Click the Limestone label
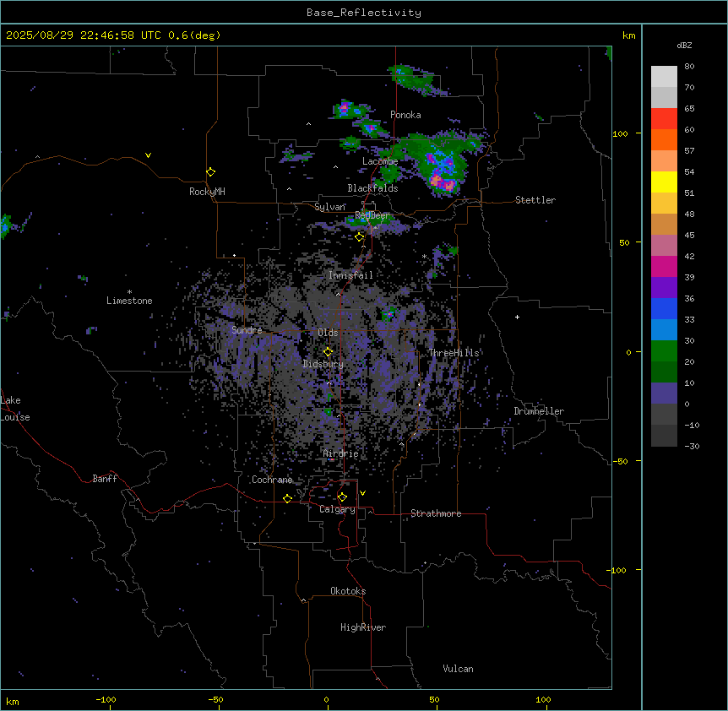The height and width of the screenshot is (711, 728). (129, 301)
